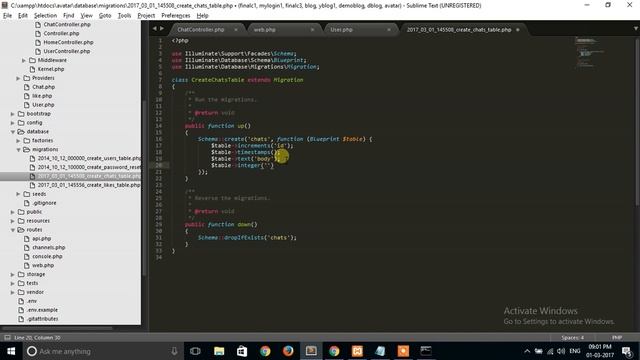Close the web.php tab
The width and height of the screenshot is (640, 360).
click(312, 30)
